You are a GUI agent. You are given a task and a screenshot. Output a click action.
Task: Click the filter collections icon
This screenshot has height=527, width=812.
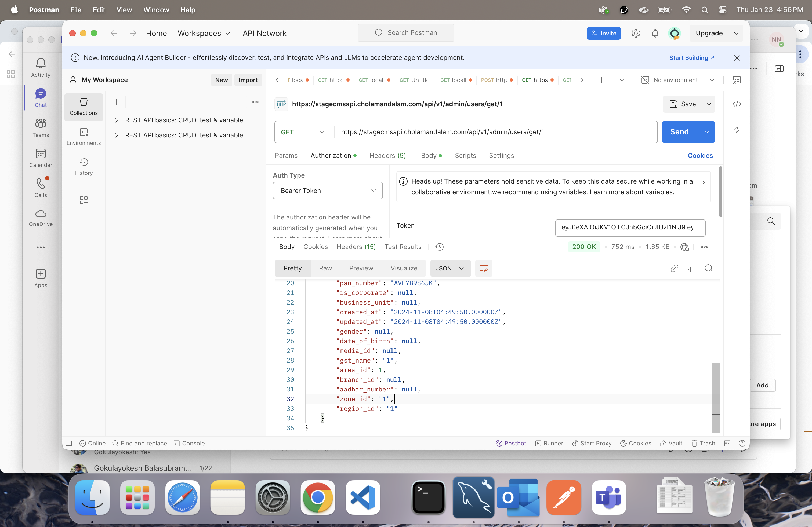tap(135, 102)
